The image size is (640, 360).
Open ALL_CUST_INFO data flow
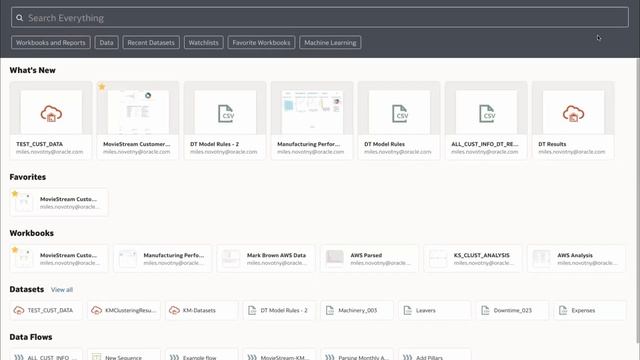[46, 354]
